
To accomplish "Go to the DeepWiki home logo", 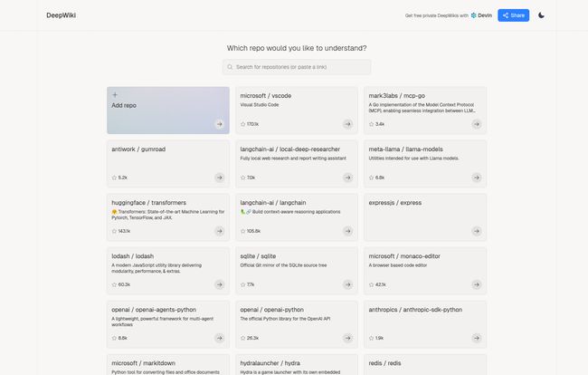I will [62, 15].
